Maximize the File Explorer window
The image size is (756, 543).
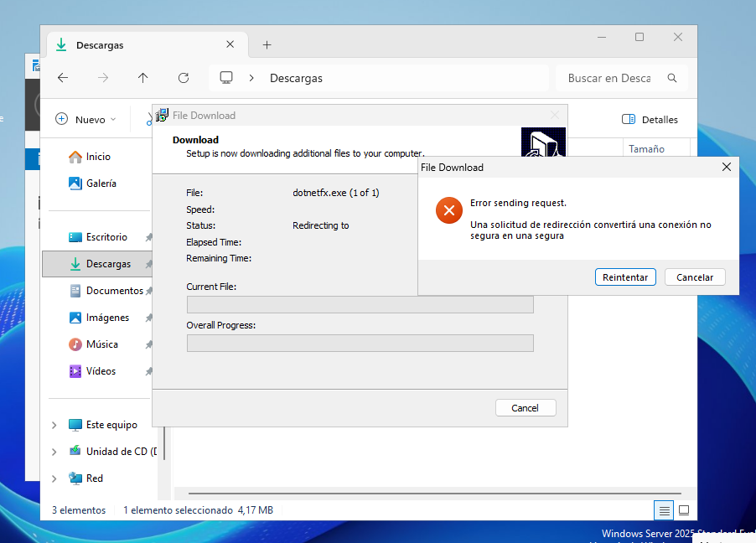pyautogui.click(x=639, y=37)
